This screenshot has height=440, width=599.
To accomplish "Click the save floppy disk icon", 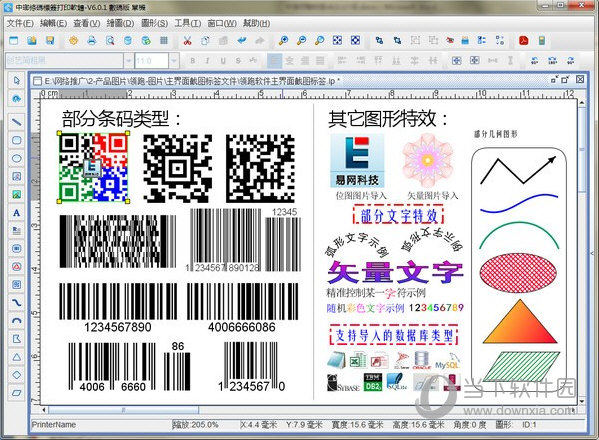I will [50, 40].
